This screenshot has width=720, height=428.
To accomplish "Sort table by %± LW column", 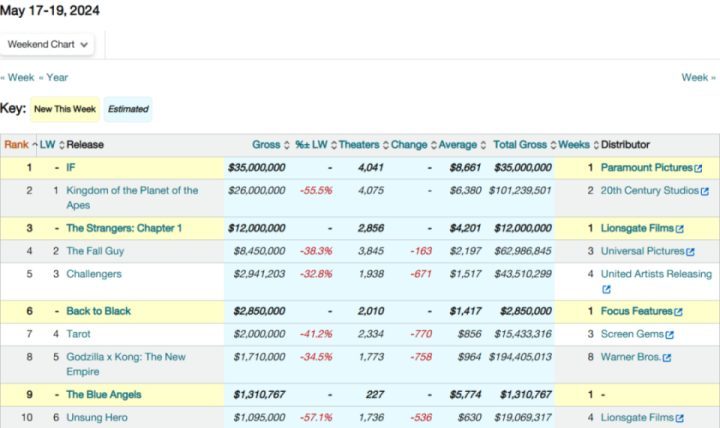I will click(316, 145).
